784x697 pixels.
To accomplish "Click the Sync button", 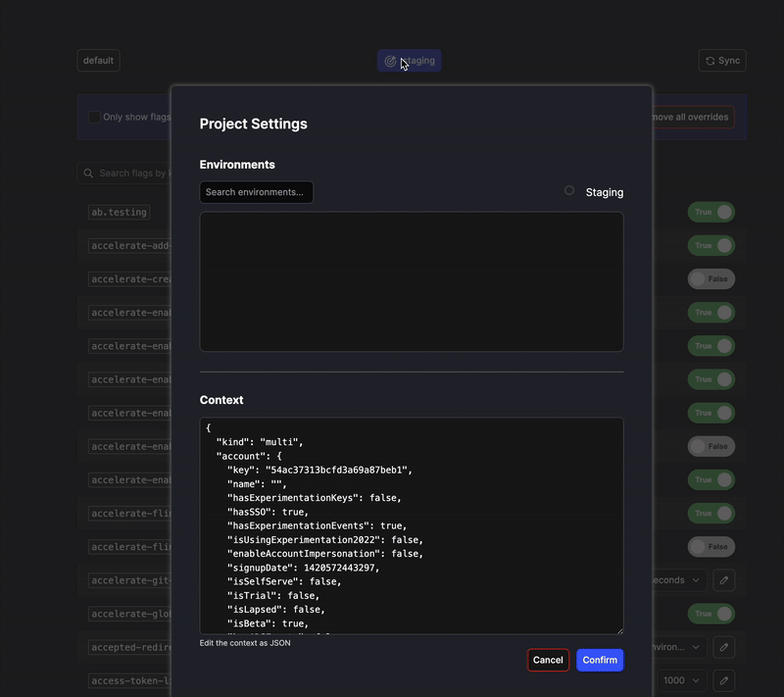I will point(722,61).
